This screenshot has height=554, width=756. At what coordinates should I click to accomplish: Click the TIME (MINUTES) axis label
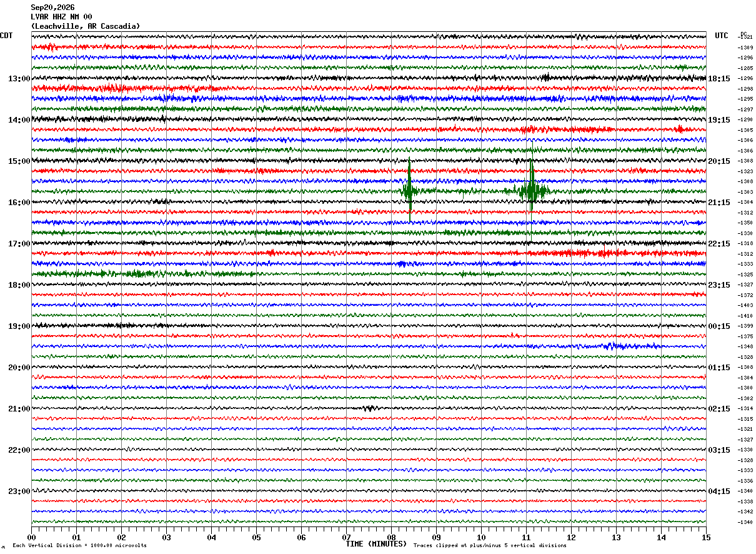[x=376, y=544]
